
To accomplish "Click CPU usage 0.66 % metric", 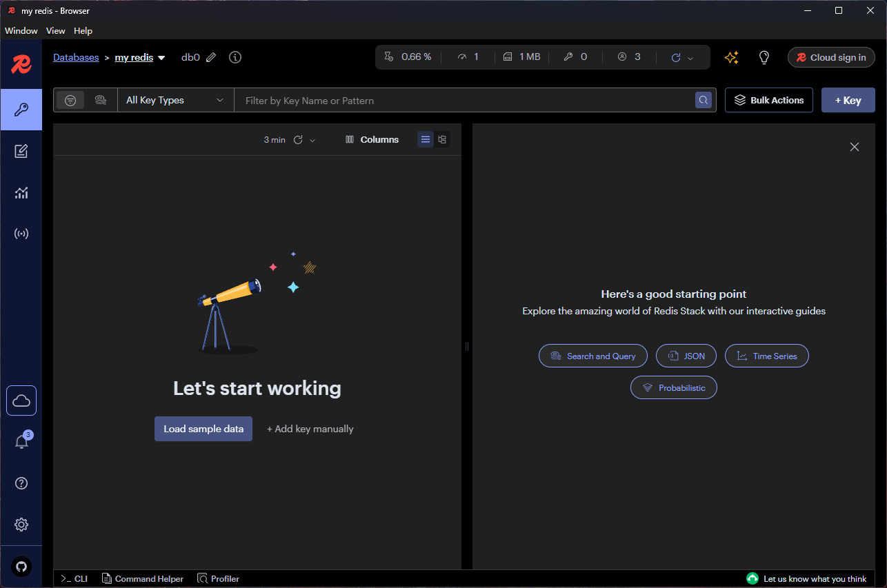I will point(408,57).
